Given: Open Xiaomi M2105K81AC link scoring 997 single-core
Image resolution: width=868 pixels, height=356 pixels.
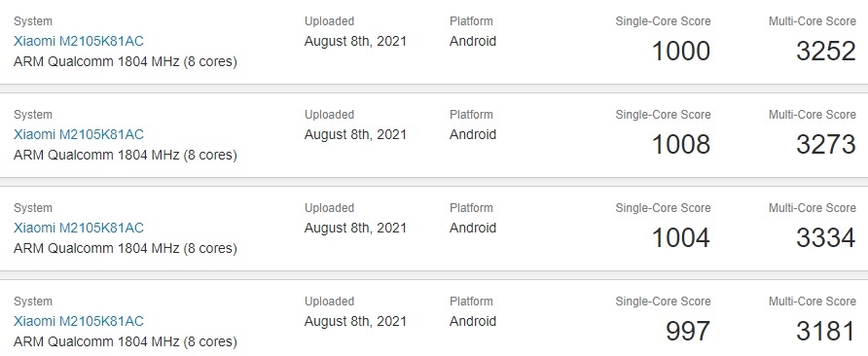Looking at the screenshot, I should (79, 321).
